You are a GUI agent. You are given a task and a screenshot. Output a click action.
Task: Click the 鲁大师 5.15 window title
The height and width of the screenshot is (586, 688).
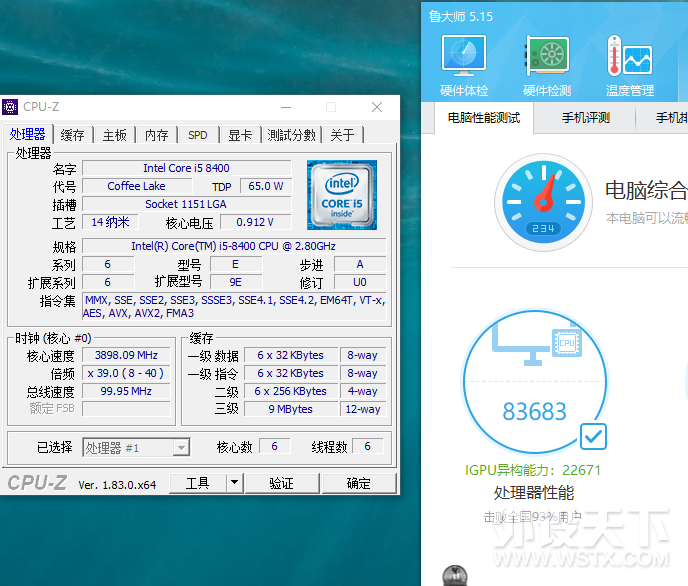pos(461,17)
